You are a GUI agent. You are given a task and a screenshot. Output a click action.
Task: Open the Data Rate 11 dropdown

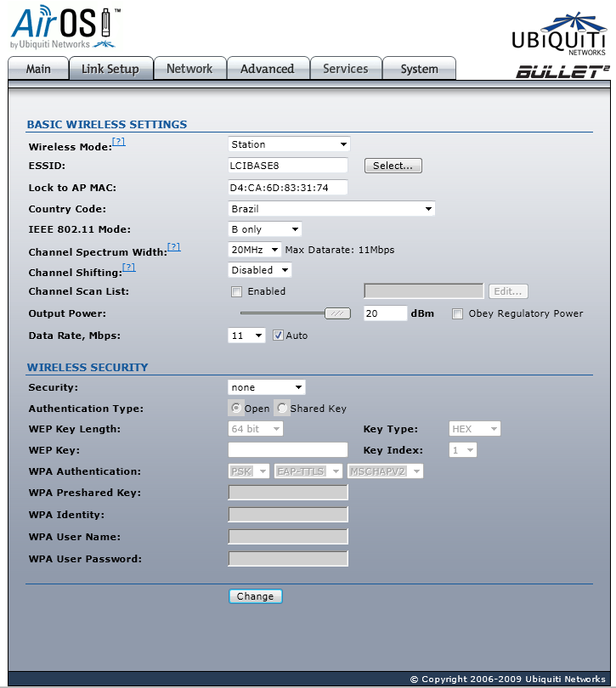(246, 336)
